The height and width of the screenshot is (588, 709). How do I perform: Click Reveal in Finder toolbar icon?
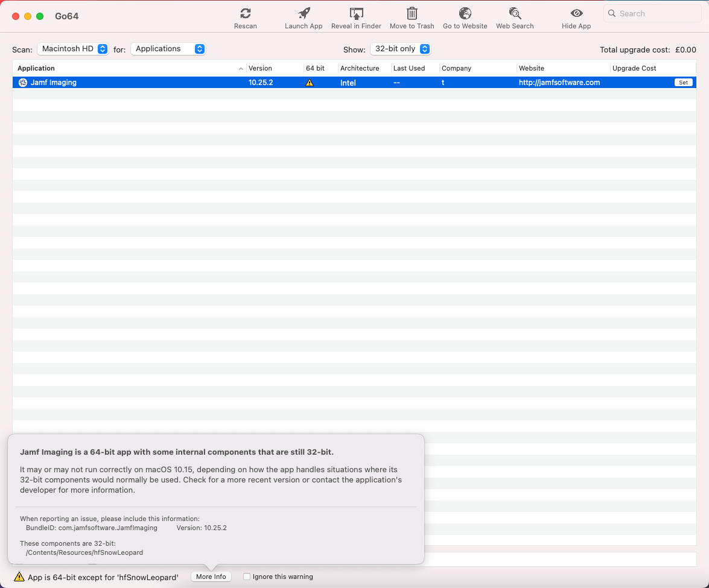[x=356, y=14]
